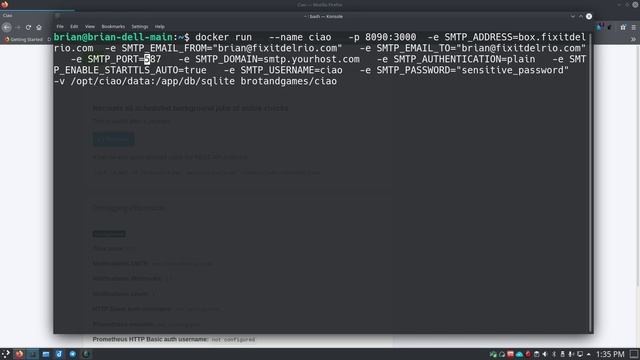Screen dimensions: 640x360
Task: Close the Konsole window
Action: tap(589, 16)
